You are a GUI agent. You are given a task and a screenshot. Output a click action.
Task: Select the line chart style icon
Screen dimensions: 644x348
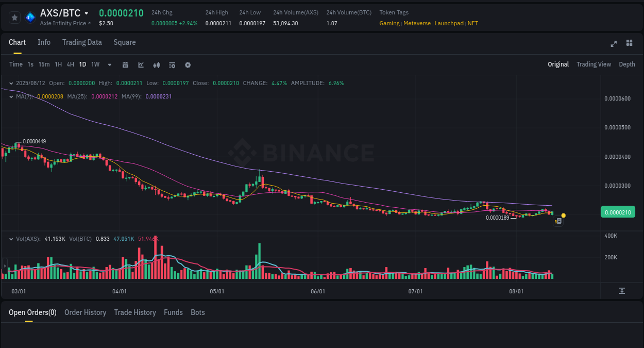[141, 64]
